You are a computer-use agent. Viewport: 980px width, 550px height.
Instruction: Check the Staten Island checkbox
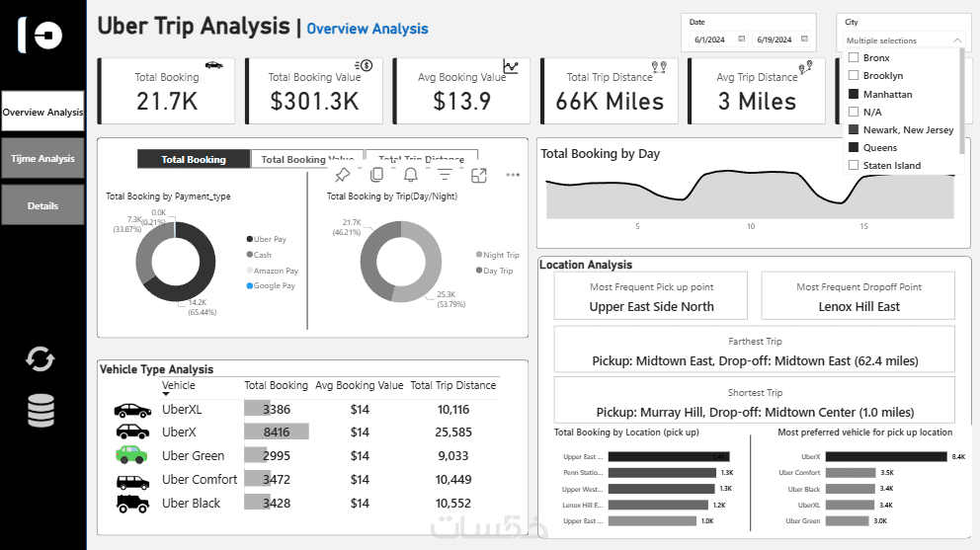854,165
